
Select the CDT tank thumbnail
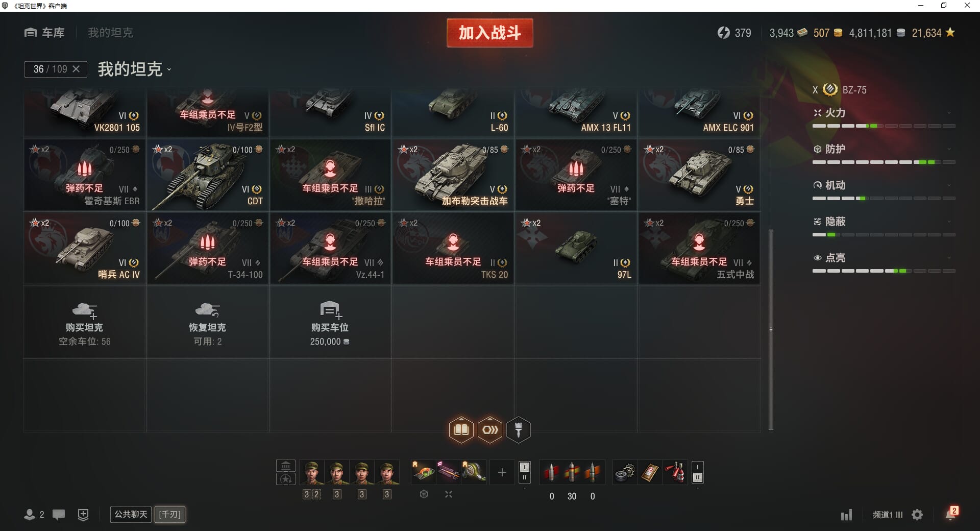click(208, 175)
